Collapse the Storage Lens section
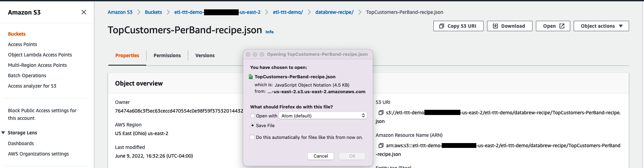Image resolution: width=644 pixels, height=168 pixels. 3,133
